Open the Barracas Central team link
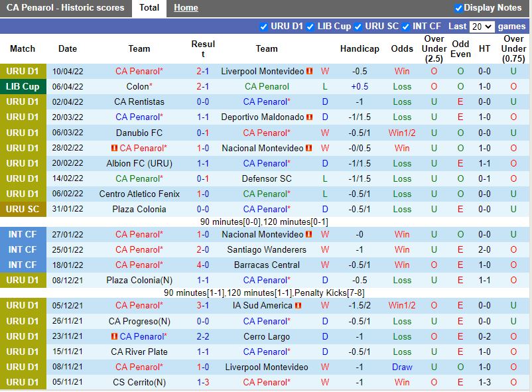Image resolution: width=532 pixels, height=392 pixels. 267,265
